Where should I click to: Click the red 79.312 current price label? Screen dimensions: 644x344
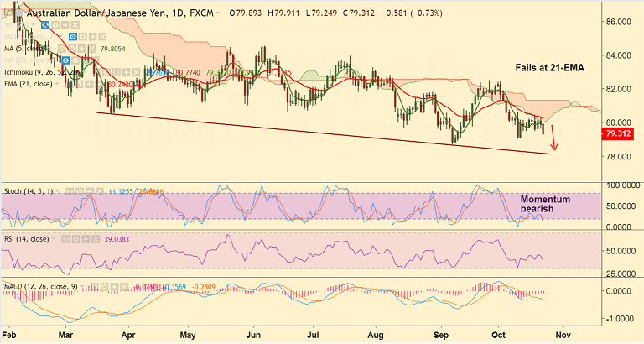pos(621,133)
